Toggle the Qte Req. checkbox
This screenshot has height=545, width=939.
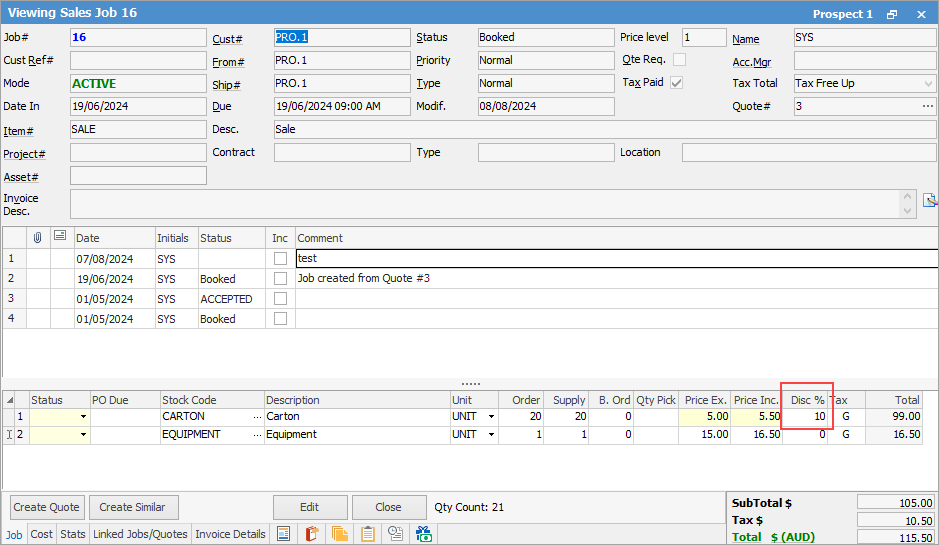(680, 60)
